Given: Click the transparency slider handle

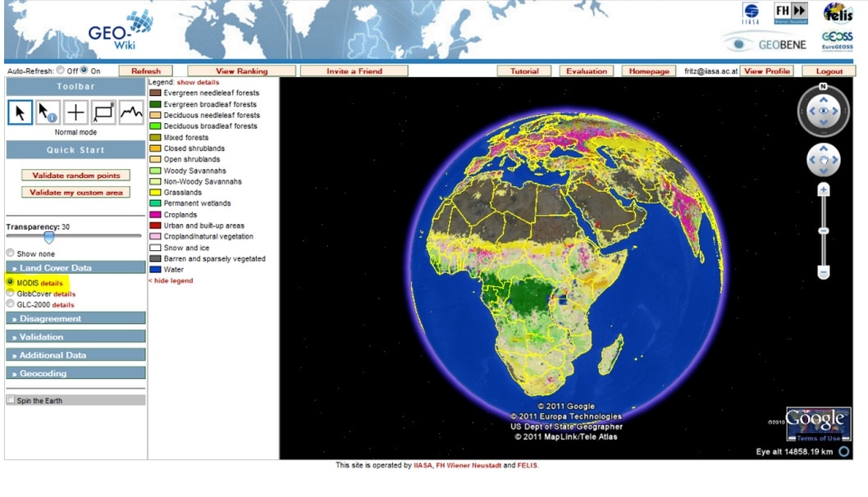Looking at the screenshot, I should tap(48, 237).
